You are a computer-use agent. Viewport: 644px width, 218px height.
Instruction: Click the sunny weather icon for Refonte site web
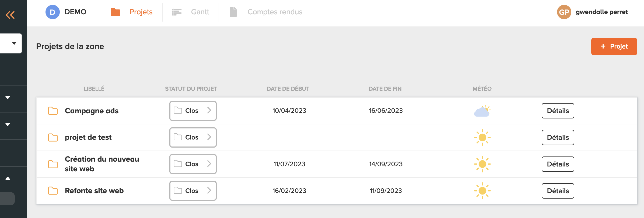[x=482, y=191]
